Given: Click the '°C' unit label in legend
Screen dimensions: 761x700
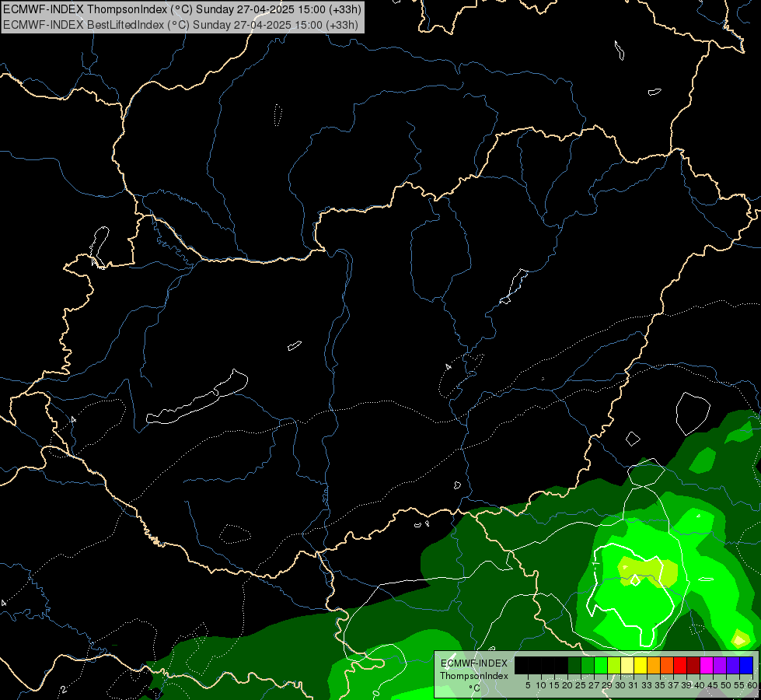Looking at the screenshot, I should pyautogui.click(x=475, y=688).
